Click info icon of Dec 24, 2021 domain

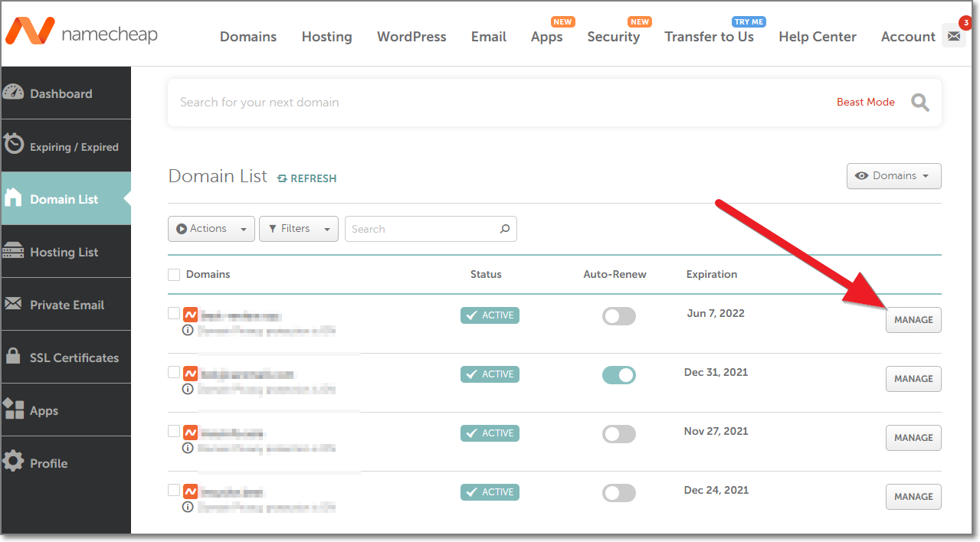tap(188, 507)
